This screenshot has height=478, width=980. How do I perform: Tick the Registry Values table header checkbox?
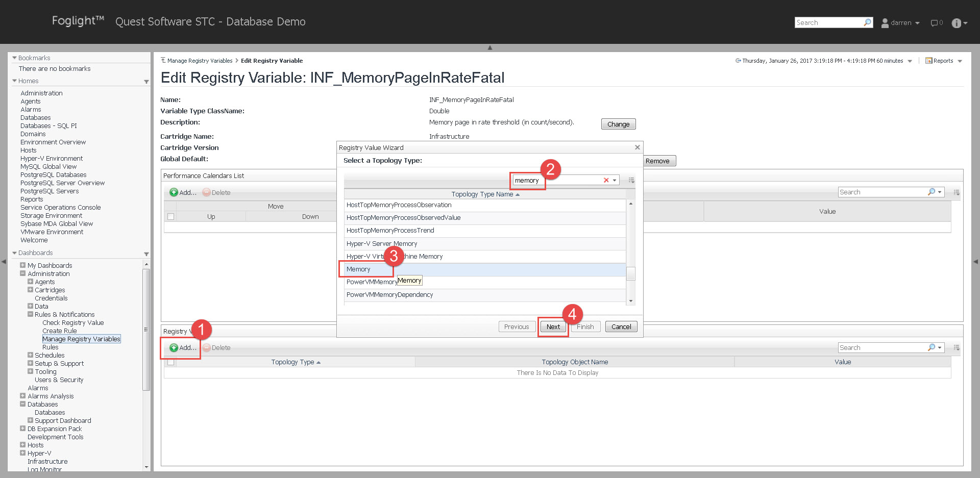(171, 362)
